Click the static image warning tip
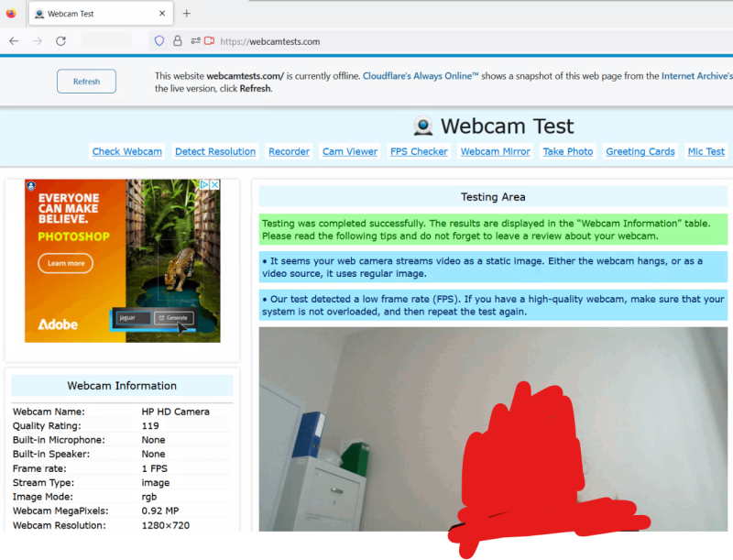Viewport: 733px width, 560px height. pyautogui.click(x=493, y=267)
